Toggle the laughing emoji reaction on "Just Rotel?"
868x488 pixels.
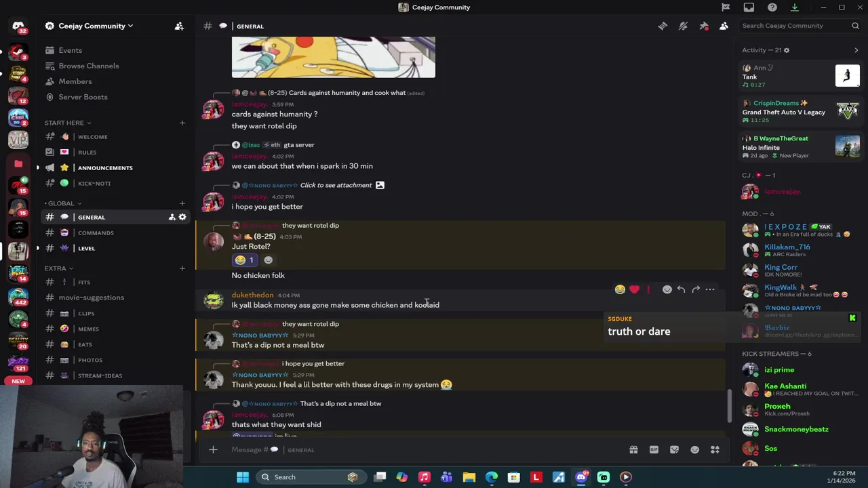pyautogui.click(x=244, y=260)
